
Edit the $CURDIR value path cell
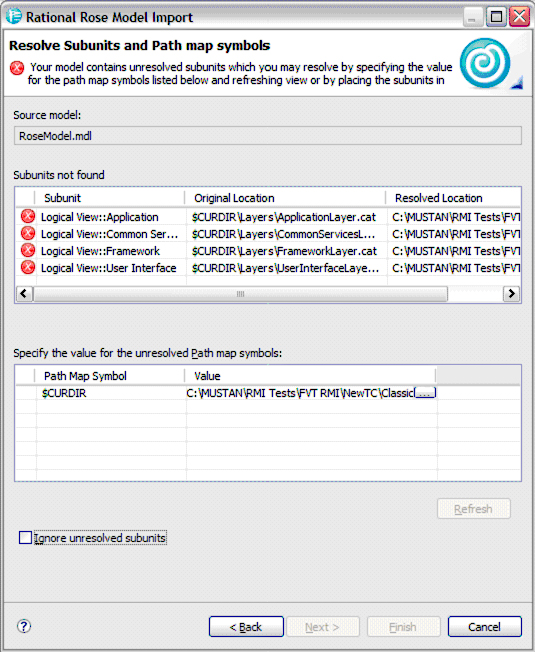tap(300, 393)
